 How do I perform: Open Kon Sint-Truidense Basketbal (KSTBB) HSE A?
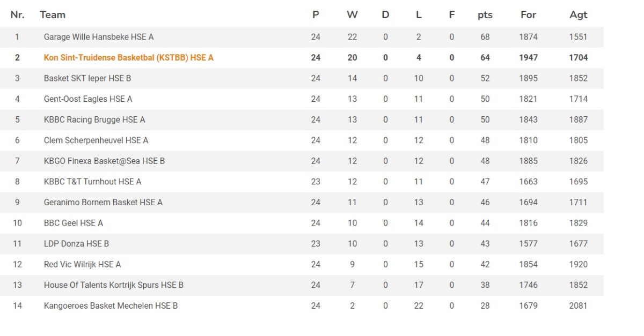[x=129, y=58]
